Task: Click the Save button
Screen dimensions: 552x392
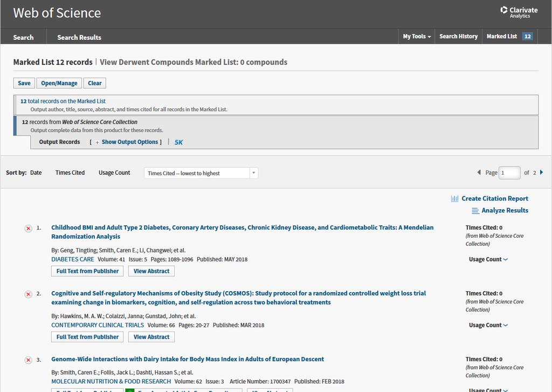Action: (x=24, y=83)
